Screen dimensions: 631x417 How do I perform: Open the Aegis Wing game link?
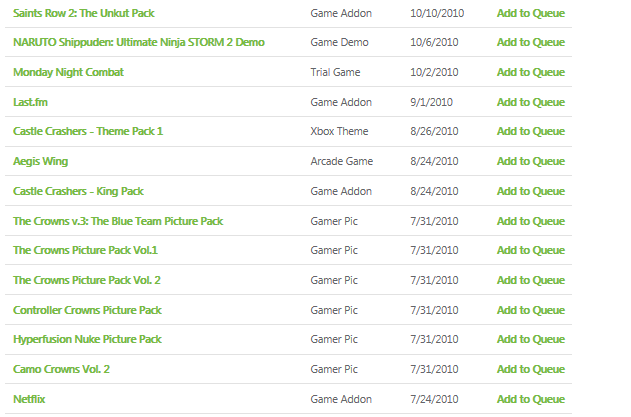40,161
